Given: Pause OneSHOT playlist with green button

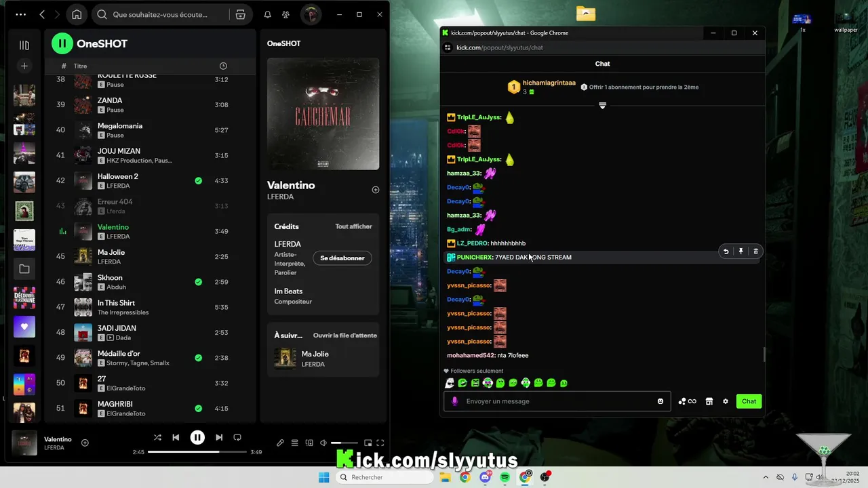Looking at the screenshot, I should pos(62,43).
